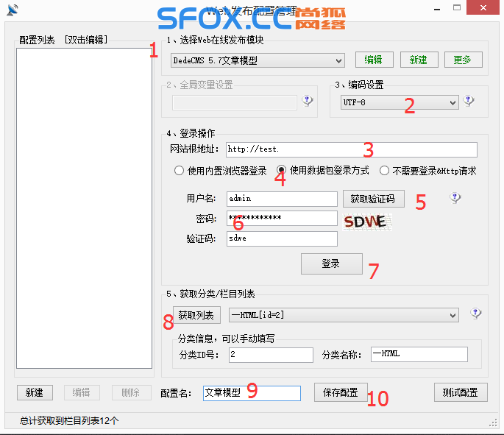Image resolution: width=504 pixels, height=435 pixels.
Task: Click the 配置名 field containing 文章模型
Action: point(252,393)
